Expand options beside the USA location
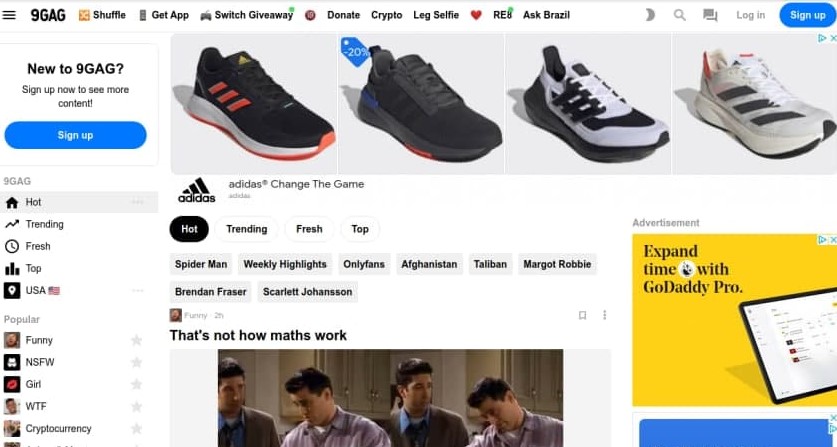 tap(138, 291)
